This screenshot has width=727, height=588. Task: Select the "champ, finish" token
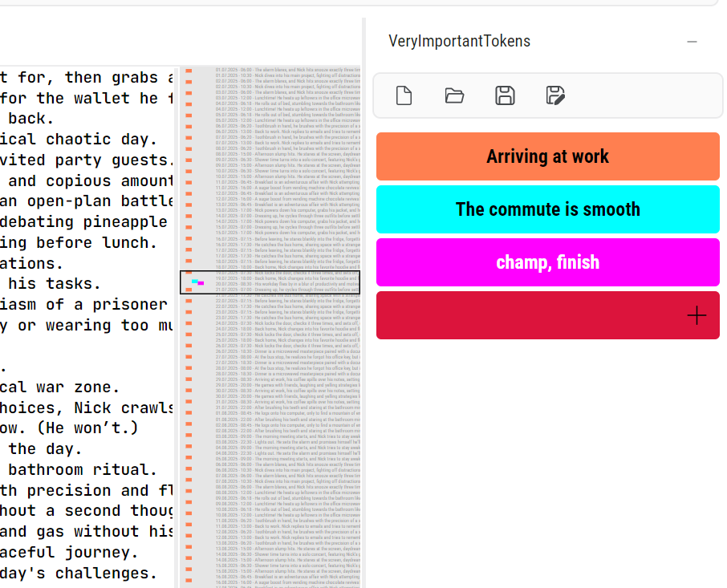click(x=547, y=262)
